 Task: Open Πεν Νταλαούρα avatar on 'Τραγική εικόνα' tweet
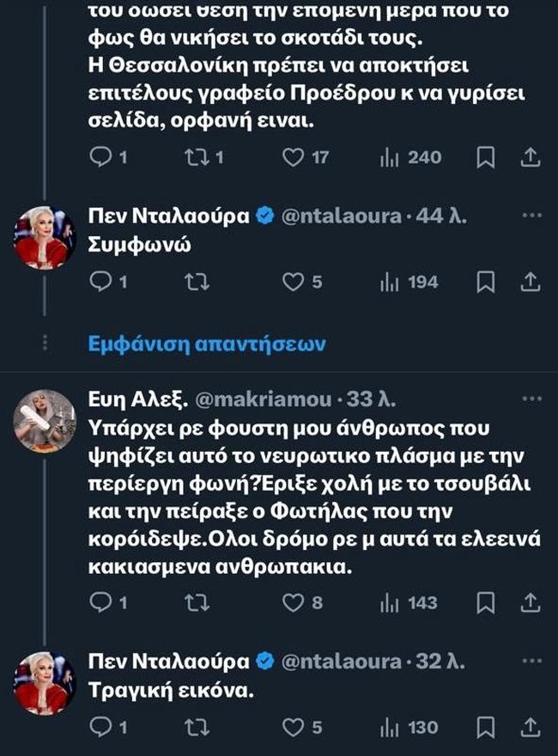45,682
